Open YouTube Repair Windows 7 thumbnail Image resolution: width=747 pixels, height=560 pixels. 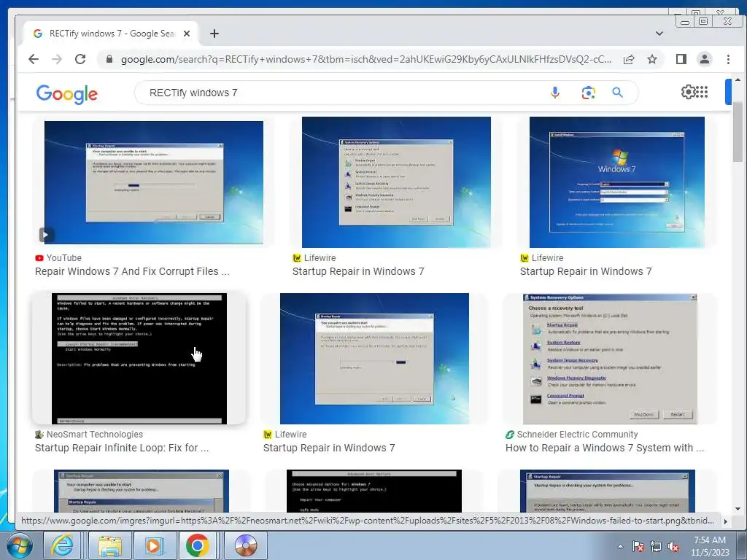click(x=153, y=182)
